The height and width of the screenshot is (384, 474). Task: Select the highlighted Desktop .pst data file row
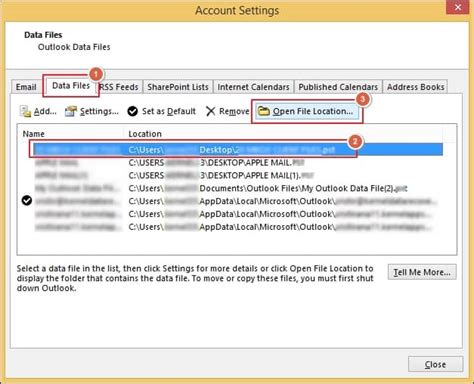238,150
